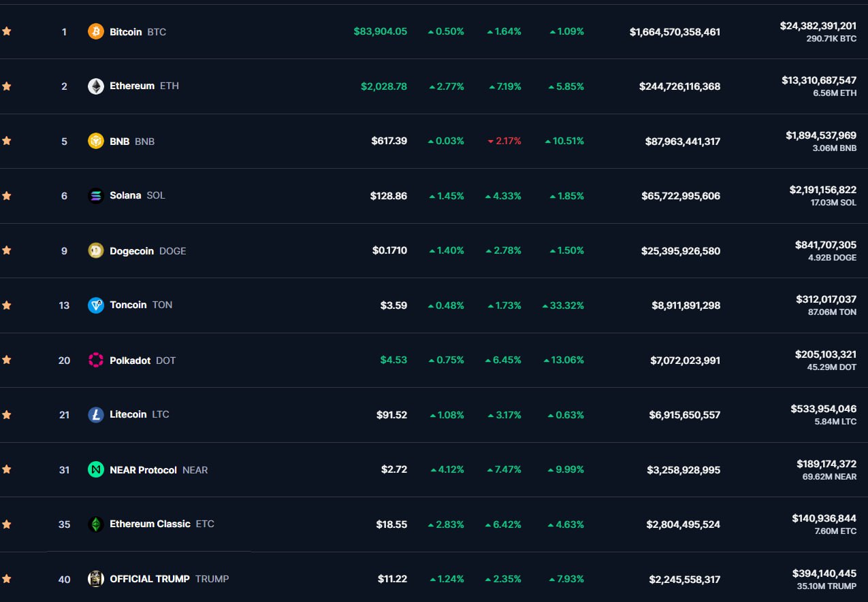This screenshot has width=868, height=602.
Task: Click Polkadot's market cap $7,072,023,991
Action: coord(686,361)
